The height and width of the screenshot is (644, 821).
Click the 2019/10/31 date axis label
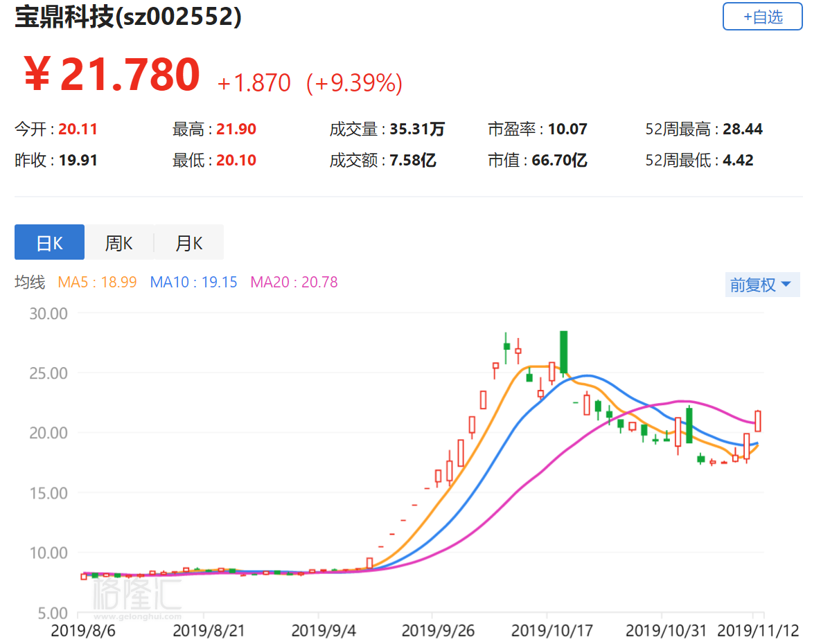(666, 631)
